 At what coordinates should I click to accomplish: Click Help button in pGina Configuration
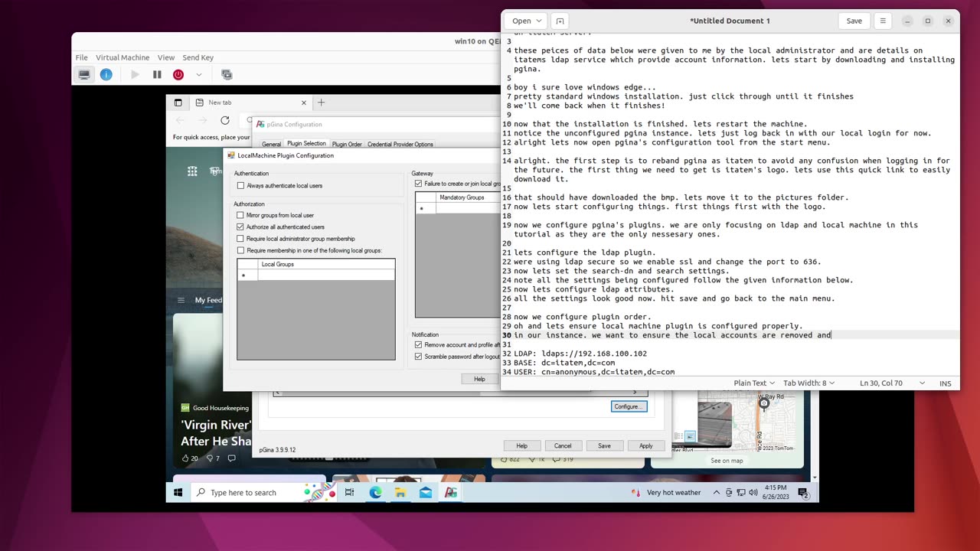coord(521,445)
